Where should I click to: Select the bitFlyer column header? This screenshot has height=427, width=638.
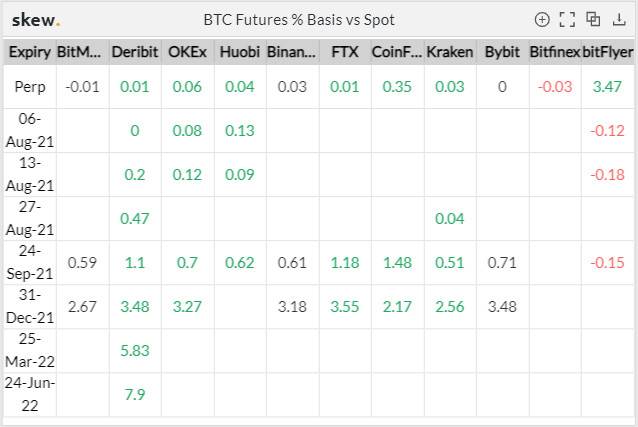pos(607,52)
